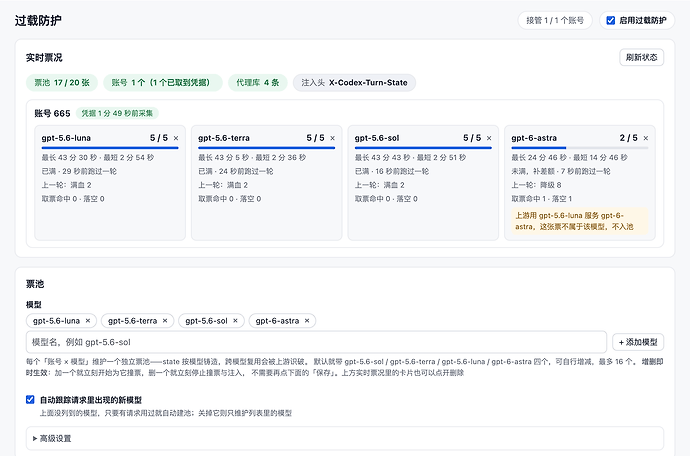The width and height of the screenshot is (690, 456).
Task: Delete the gpt-5.6-sol model tag
Action: [235, 321]
